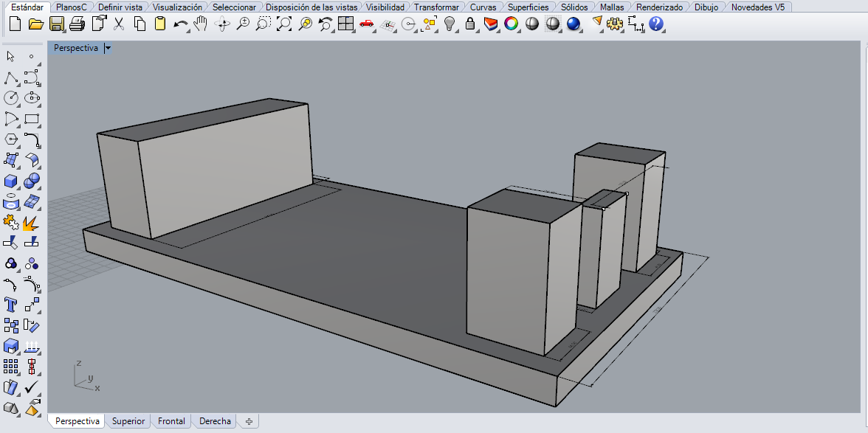Click the Explode tool icon
868x433 pixels.
click(31, 222)
